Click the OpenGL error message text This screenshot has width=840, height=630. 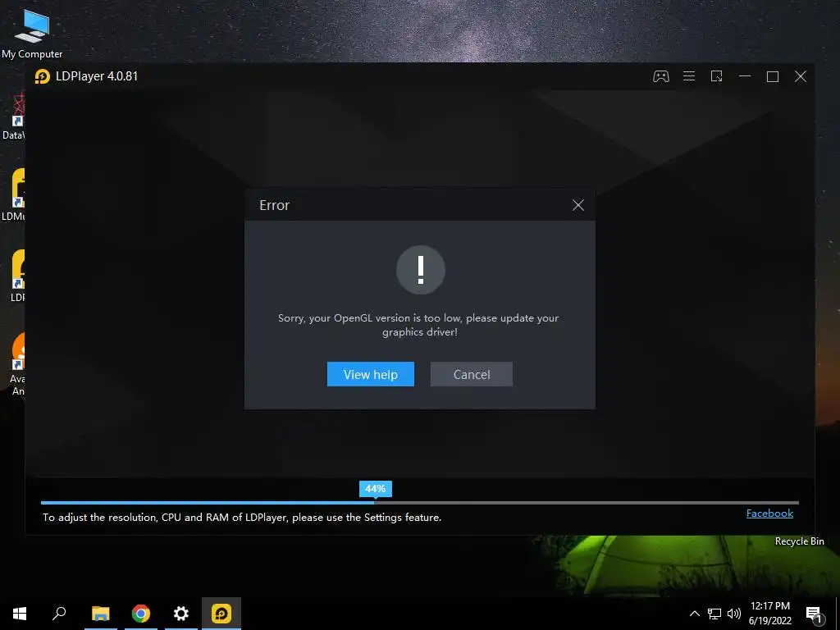419,325
